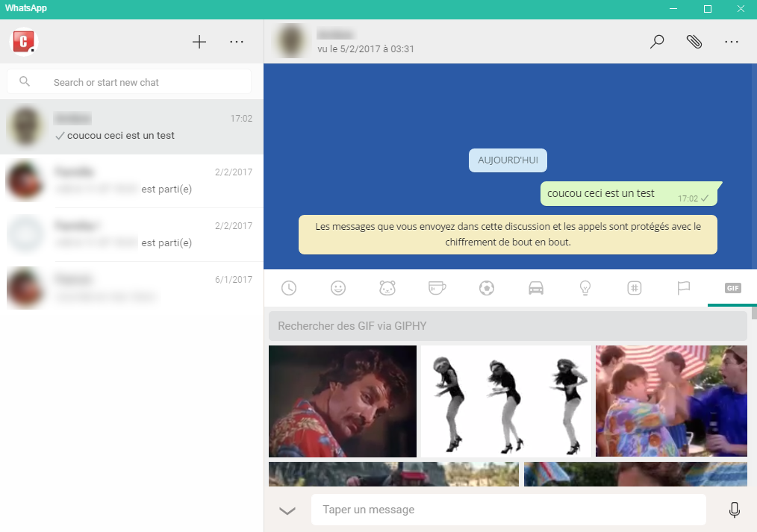The height and width of the screenshot is (532, 757).
Task: Start a new chat with plus icon
Action: (199, 42)
